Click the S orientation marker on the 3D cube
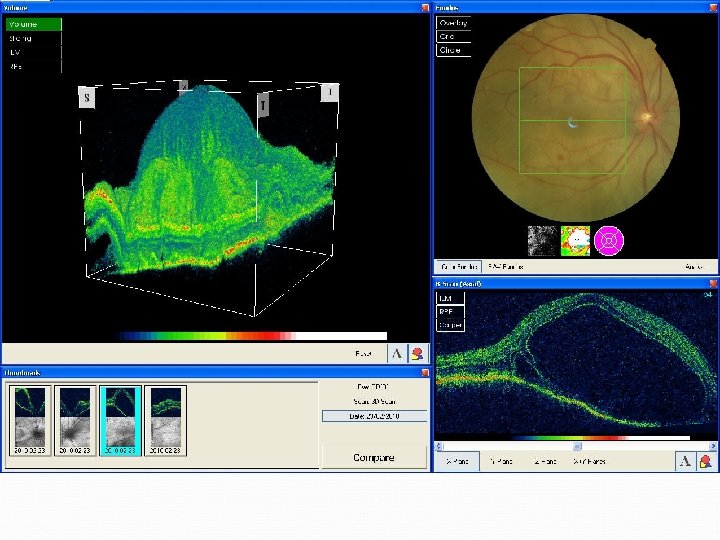This screenshot has height=540, width=720. (86, 97)
